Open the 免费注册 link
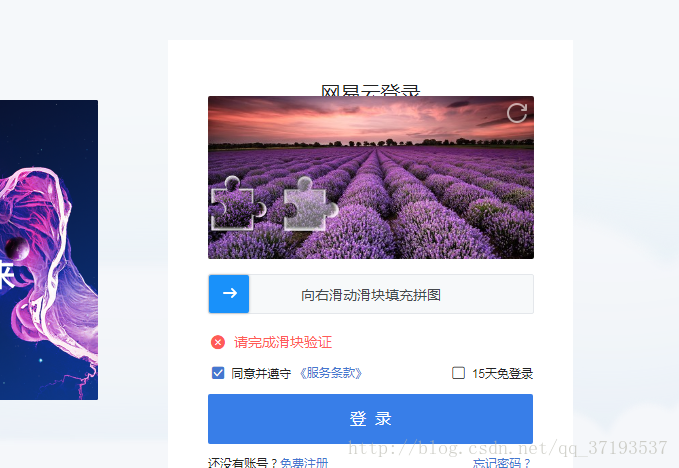Screen dimensions: 679x468 [x=304, y=462]
